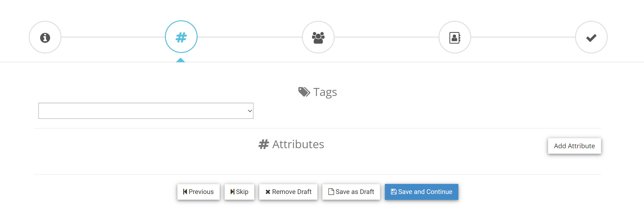Click the tags icon beside Tags heading
The width and height of the screenshot is (644, 218).
point(304,92)
